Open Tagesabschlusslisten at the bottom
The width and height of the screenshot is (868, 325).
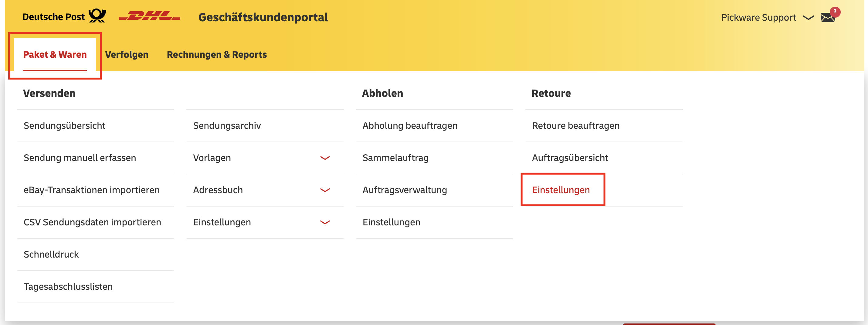click(68, 286)
